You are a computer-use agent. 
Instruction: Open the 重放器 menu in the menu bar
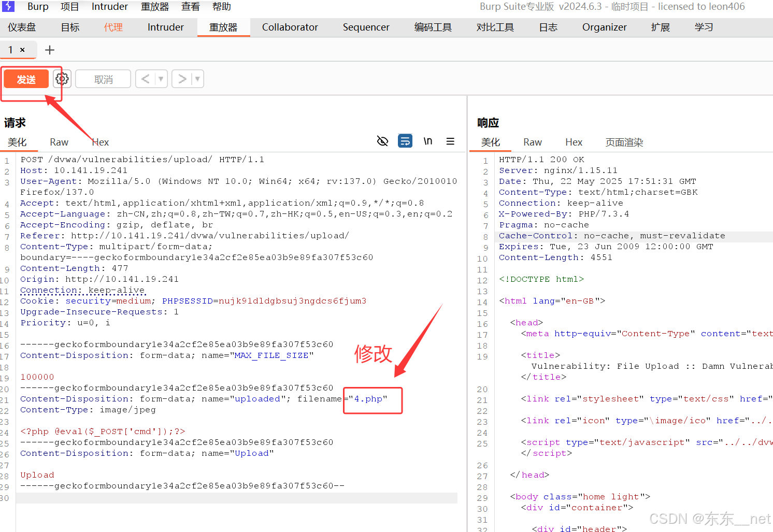click(x=155, y=7)
